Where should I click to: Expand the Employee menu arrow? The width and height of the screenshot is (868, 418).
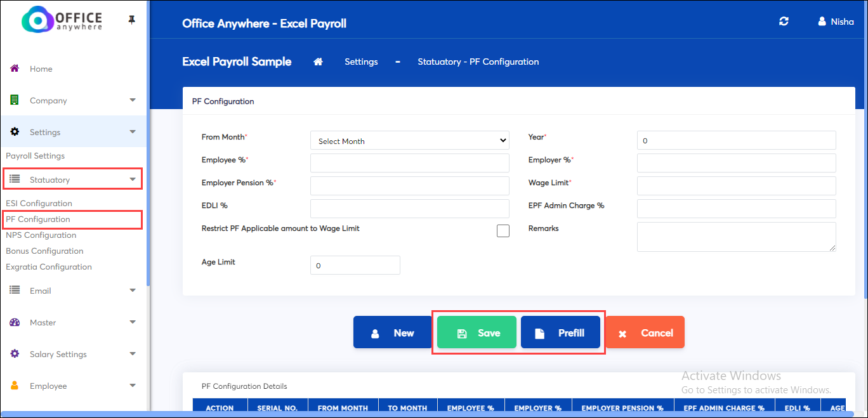[x=133, y=386]
